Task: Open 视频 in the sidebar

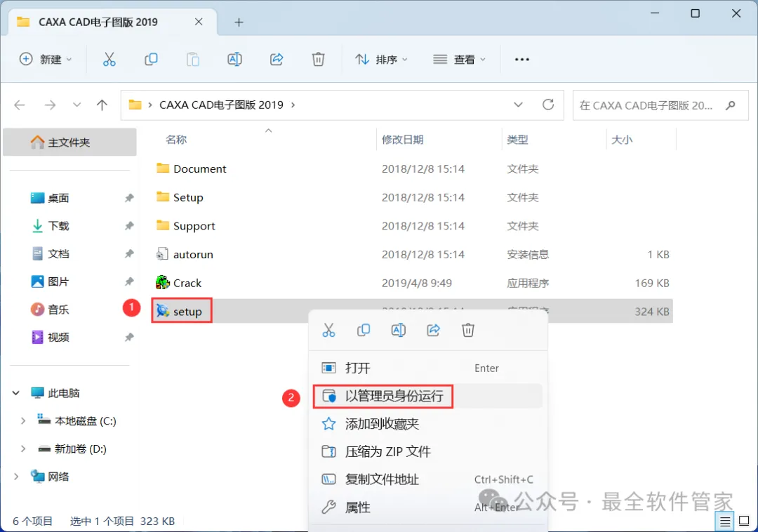Action: tap(58, 338)
